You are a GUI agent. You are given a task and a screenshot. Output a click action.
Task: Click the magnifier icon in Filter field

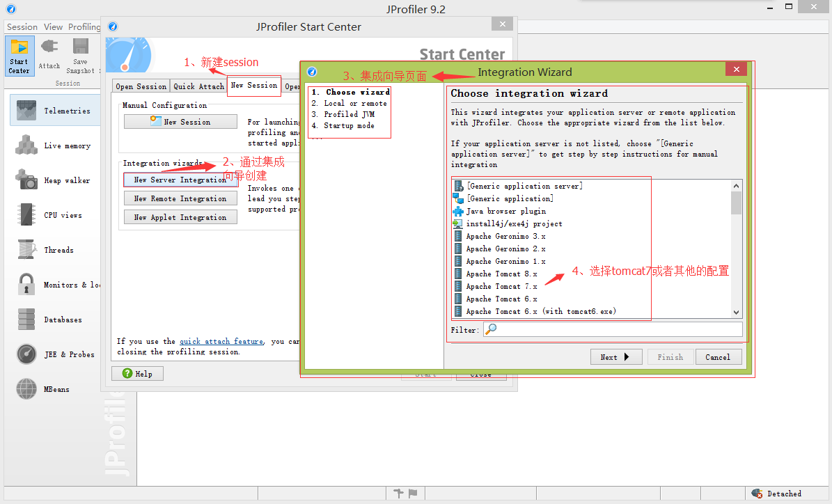(492, 329)
